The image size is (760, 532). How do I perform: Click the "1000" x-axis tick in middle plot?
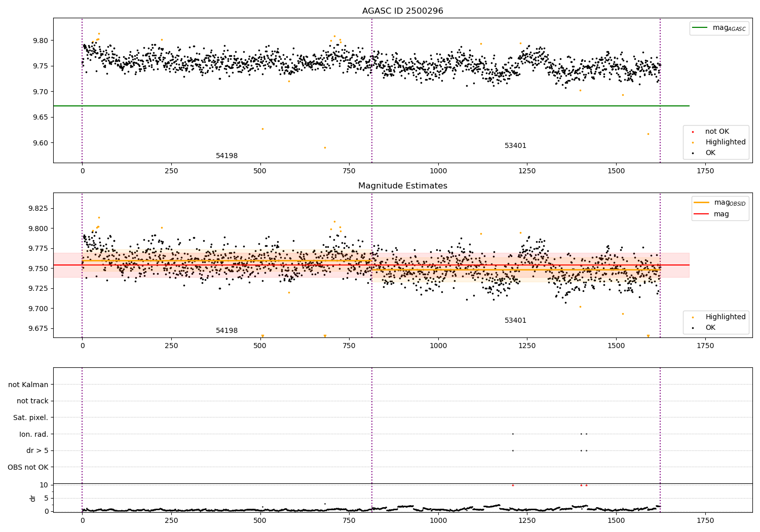(x=438, y=346)
